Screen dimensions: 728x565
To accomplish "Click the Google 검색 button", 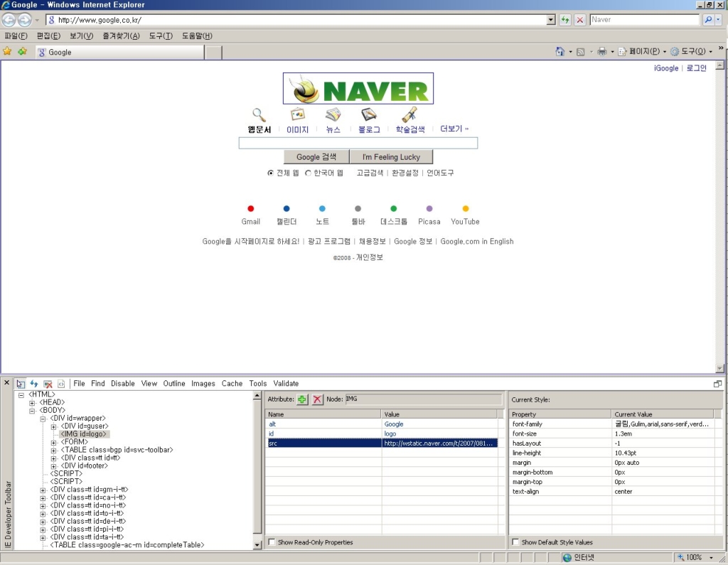I will click(316, 157).
